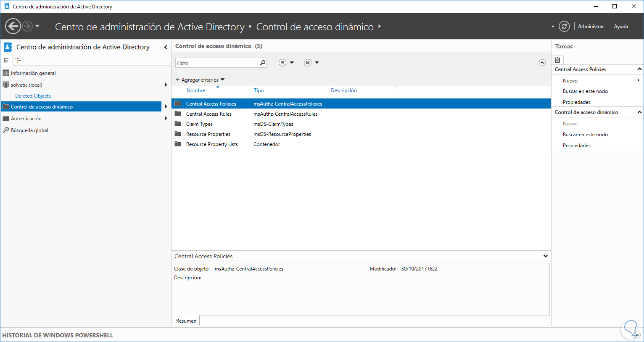Open the Agregar criterios dropdown
Image resolution: width=644 pixels, height=342 pixels.
[201, 80]
